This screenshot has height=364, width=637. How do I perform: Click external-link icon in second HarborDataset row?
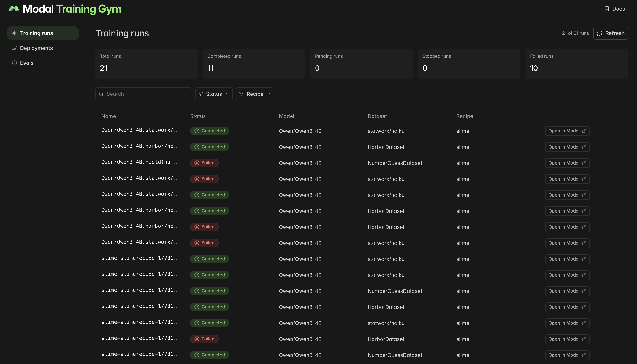[x=584, y=211]
